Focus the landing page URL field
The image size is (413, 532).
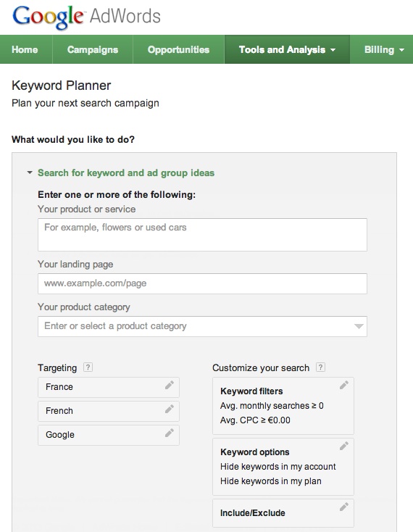[202, 283]
